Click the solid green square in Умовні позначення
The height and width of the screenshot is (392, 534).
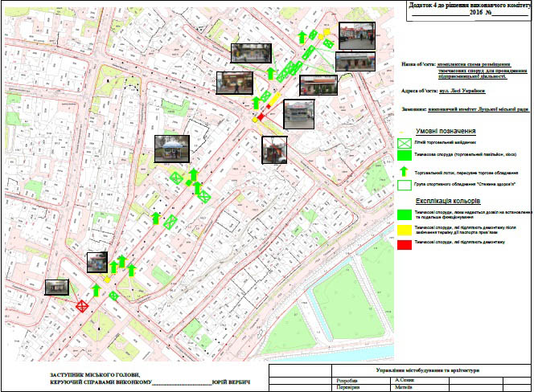click(403, 157)
